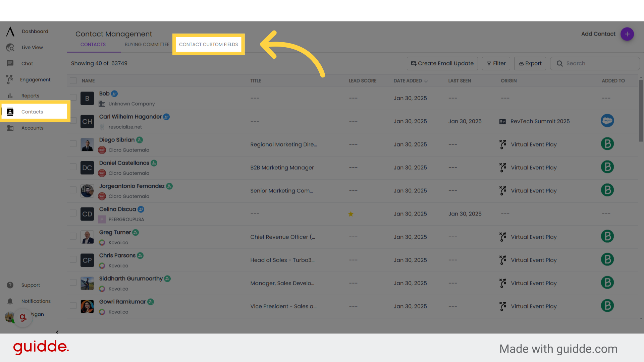The image size is (644, 362).
Task: Check the box for Chris Parsons
Action: [x=73, y=259]
